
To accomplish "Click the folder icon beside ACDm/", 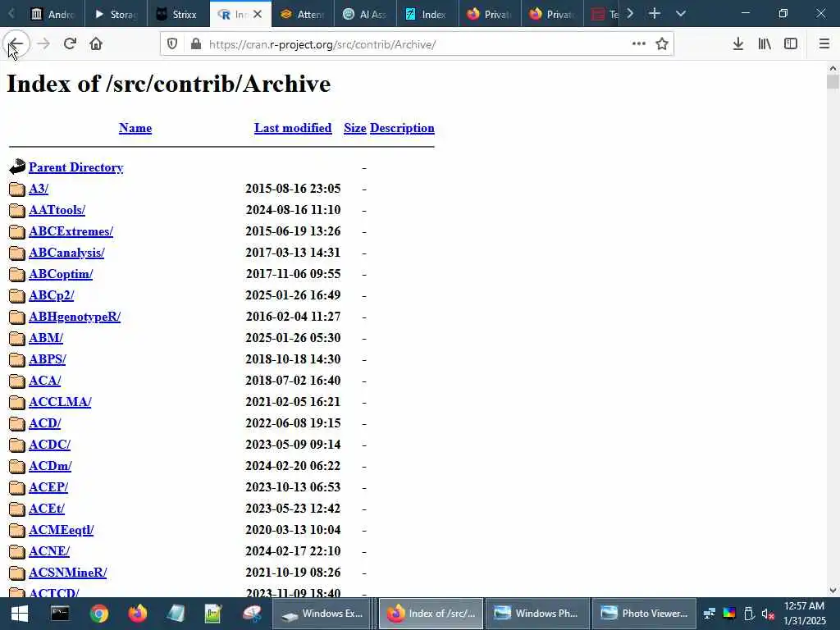I will 17,467.
